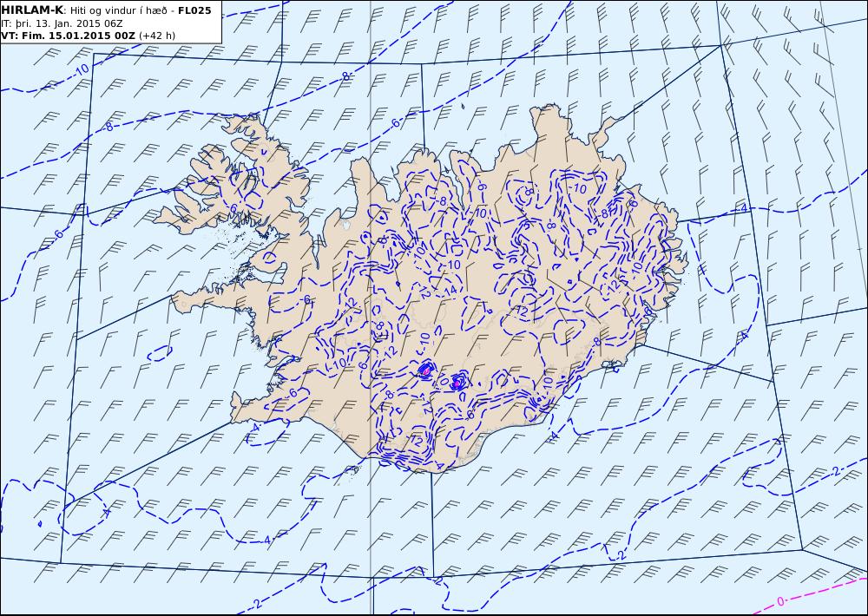Click the "-14" isotherm label over central Iceland
The image size is (868, 616).
449,290
